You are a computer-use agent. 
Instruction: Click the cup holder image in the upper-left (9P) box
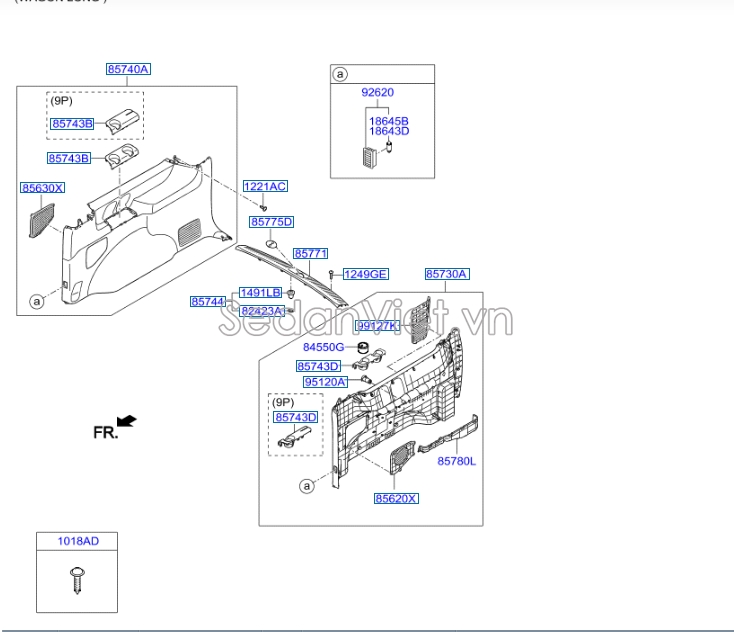(x=120, y=122)
